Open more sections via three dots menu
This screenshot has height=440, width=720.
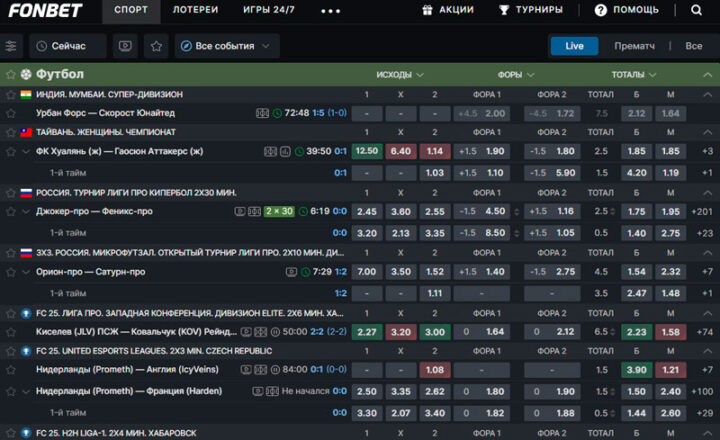(x=330, y=10)
